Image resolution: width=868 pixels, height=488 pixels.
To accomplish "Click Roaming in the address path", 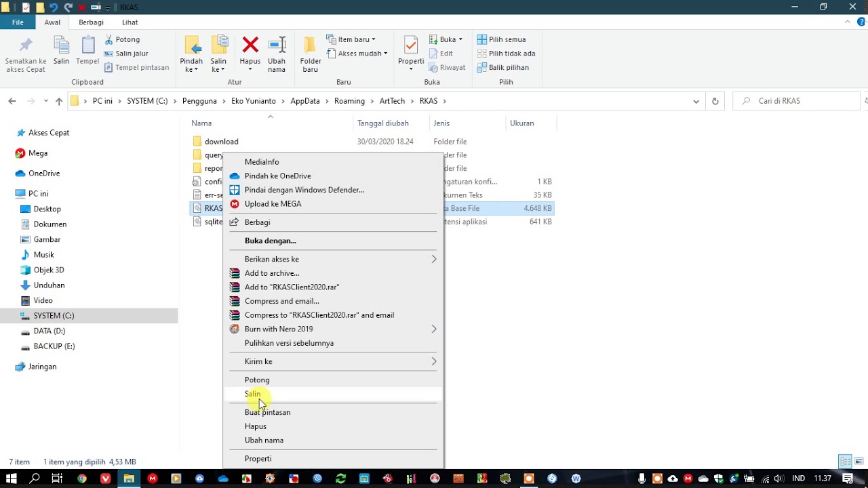I will [x=349, y=101].
